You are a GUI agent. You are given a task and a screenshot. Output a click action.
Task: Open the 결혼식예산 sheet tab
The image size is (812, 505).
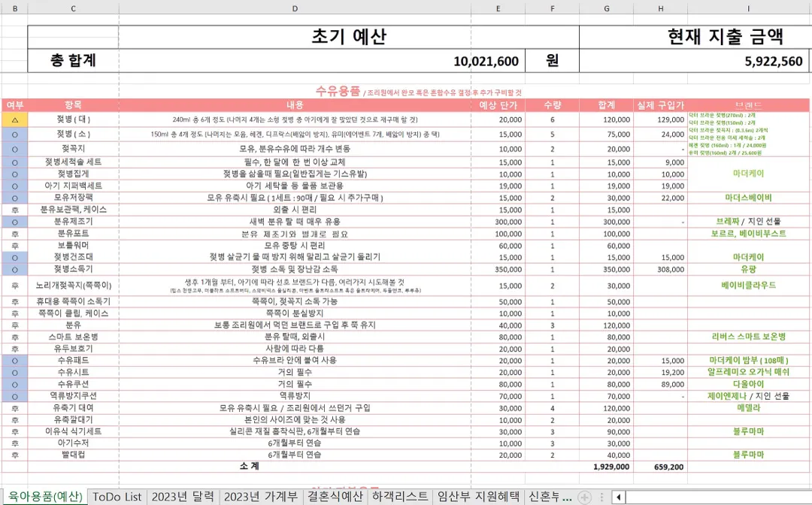click(x=335, y=497)
